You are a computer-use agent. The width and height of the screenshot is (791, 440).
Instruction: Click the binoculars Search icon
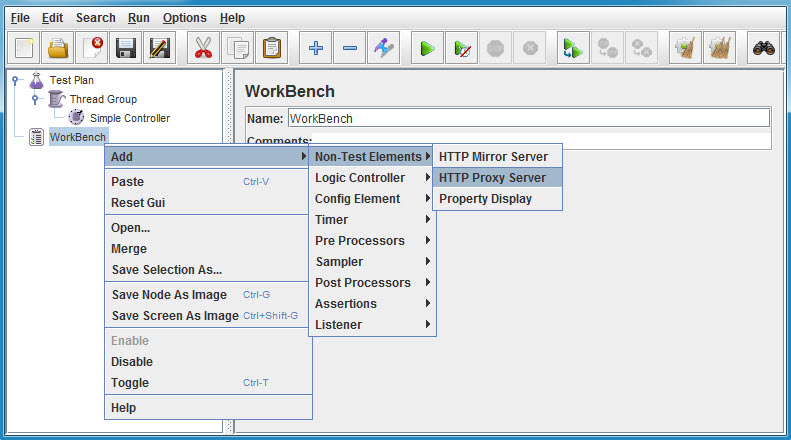click(x=763, y=48)
